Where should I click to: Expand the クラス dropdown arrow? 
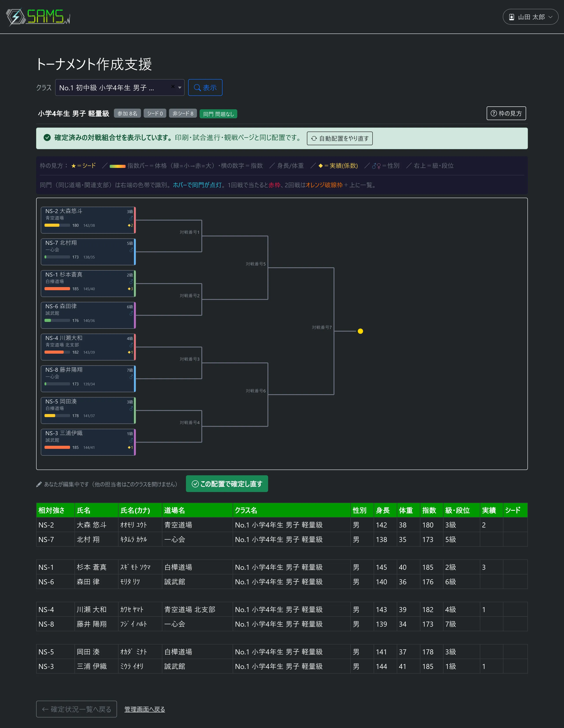(x=180, y=88)
